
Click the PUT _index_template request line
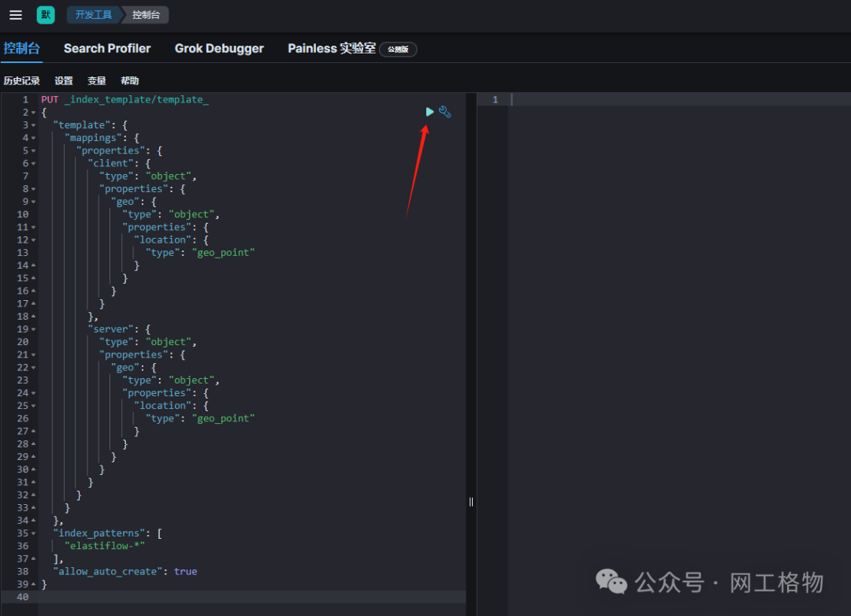[x=124, y=99]
